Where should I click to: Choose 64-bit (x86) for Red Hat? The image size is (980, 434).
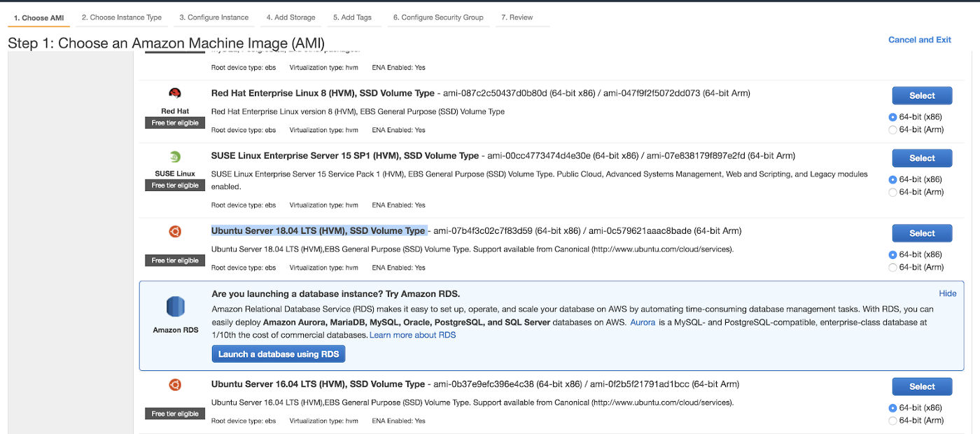click(x=892, y=117)
